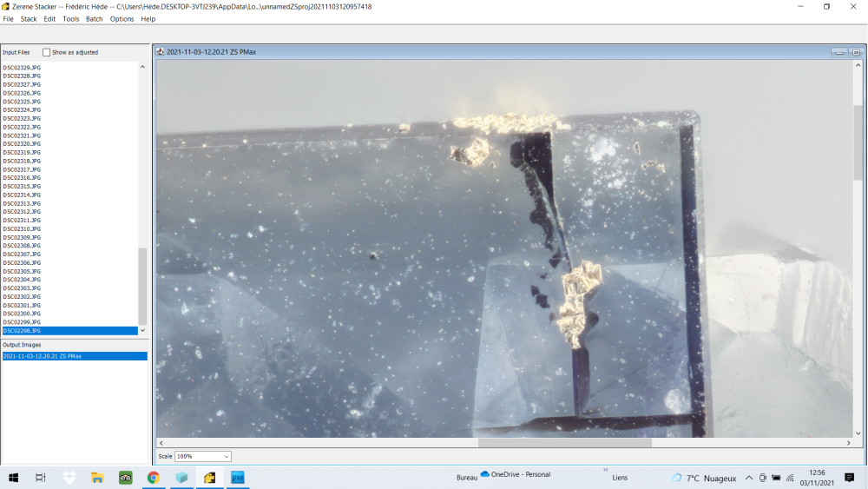Image resolution: width=868 pixels, height=489 pixels.
Task: Launch Google Chrome from the taskbar
Action: (x=153, y=478)
